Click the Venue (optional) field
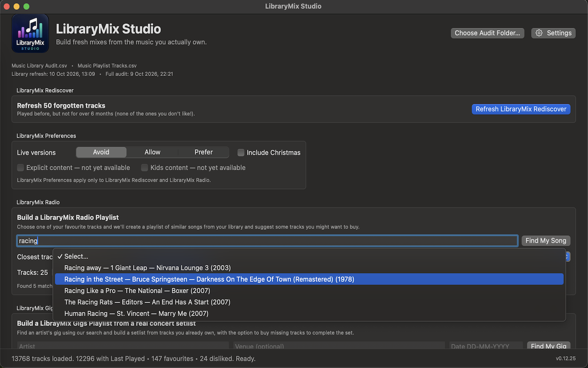This screenshot has height=368, width=588. [x=339, y=346]
